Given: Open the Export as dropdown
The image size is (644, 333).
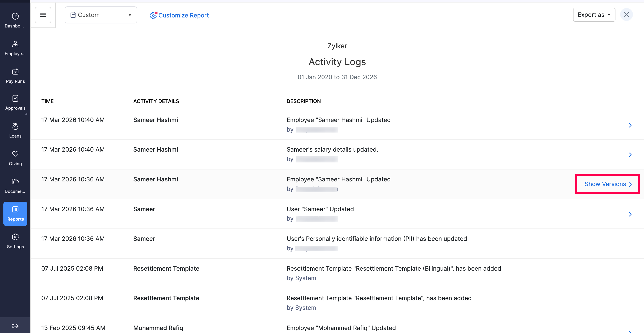Looking at the screenshot, I should click(594, 15).
